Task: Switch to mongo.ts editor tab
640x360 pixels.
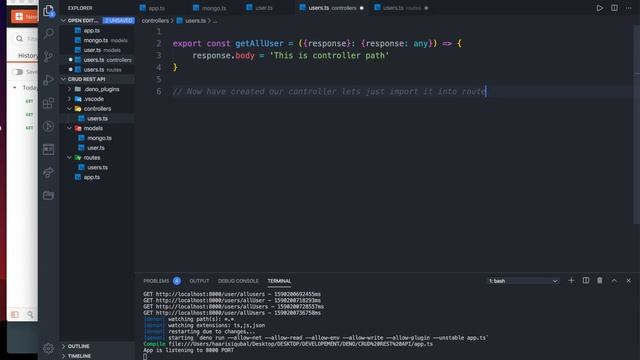Action: (x=209, y=8)
